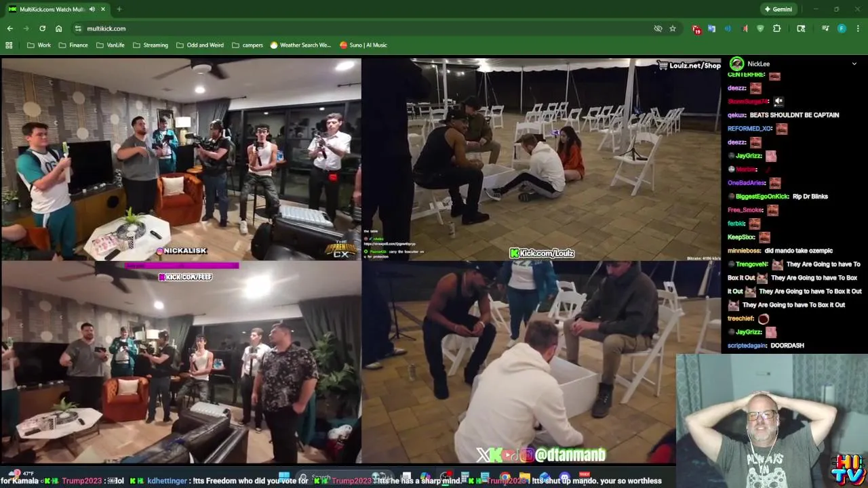The image size is (868, 488).
Task: Open the translate extension icon
Action: (x=711, y=28)
